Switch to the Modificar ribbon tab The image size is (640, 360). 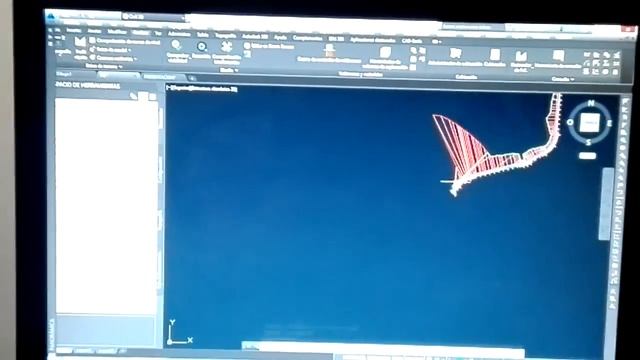click(117, 31)
